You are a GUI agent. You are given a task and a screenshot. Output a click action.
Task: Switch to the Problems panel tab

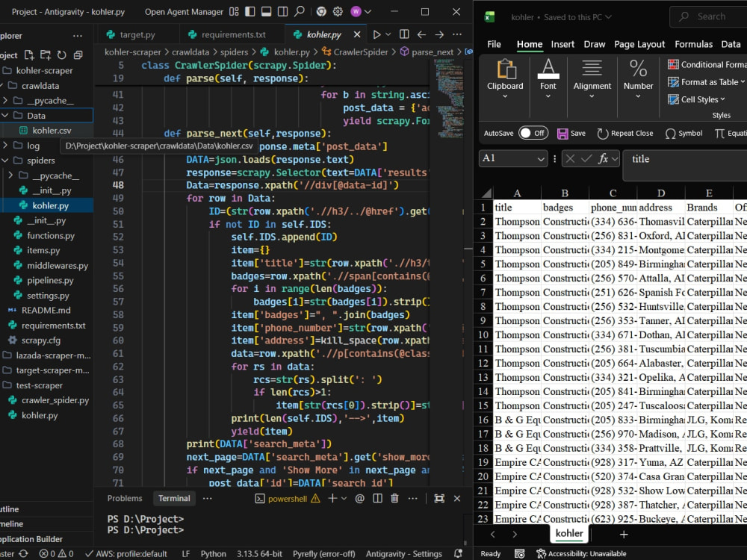click(x=125, y=499)
